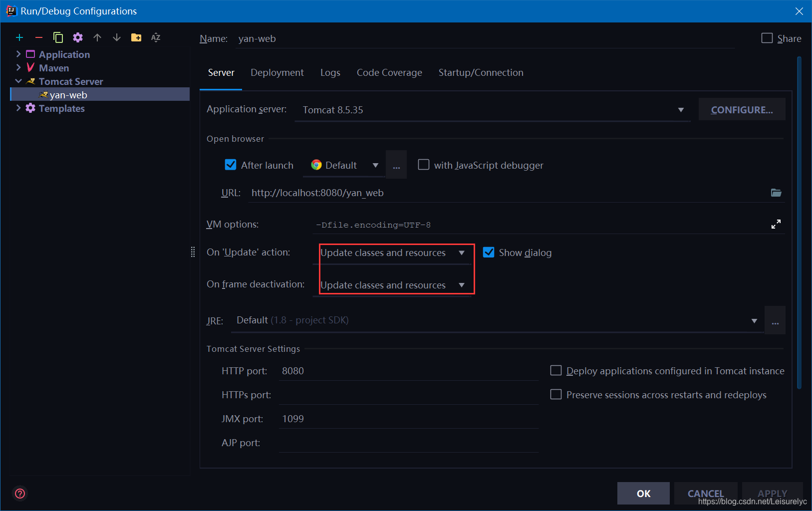The height and width of the screenshot is (511, 812).
Task: Move the configuration down with the arrow icon
Action: coord(117,37)
